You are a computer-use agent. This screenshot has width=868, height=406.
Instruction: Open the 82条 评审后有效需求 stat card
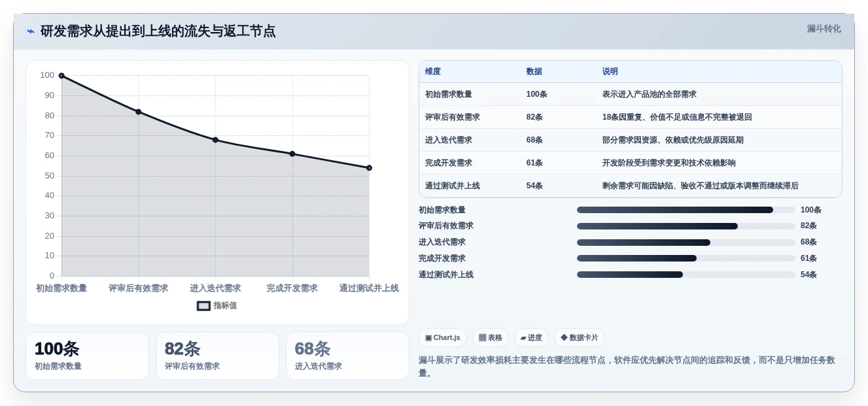coord(217,356)
